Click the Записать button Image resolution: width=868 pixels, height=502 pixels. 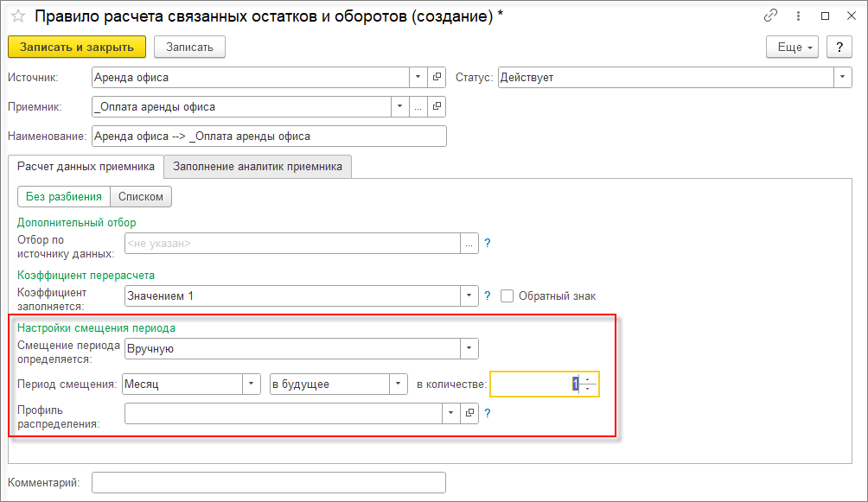click(189, 47)
